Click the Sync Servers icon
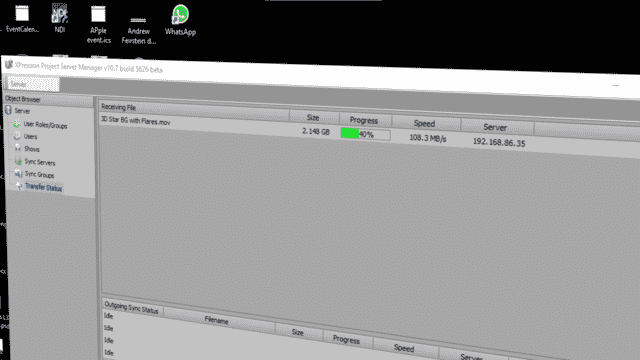 pyautogui.click(x=18, y=161)
